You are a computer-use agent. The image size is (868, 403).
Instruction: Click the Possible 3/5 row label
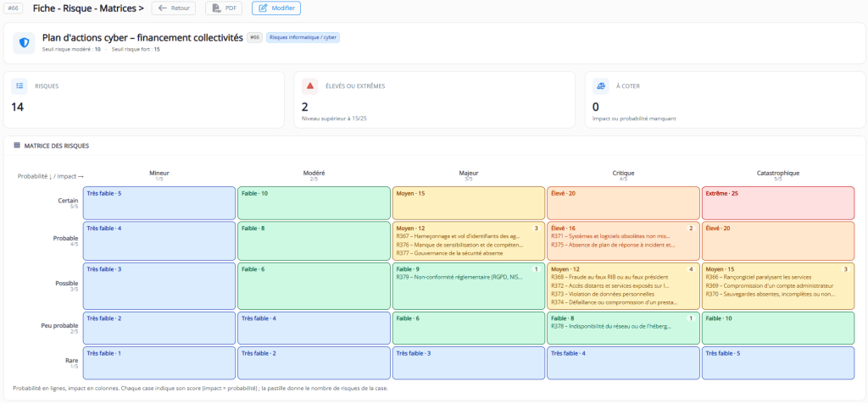click(x=66, y=286)
